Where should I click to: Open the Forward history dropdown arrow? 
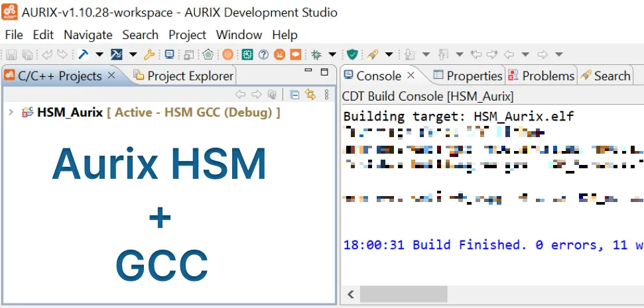pos(558,54)
